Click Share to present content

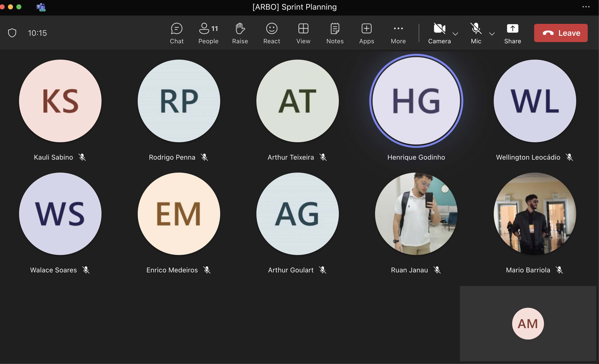[512, 33]
